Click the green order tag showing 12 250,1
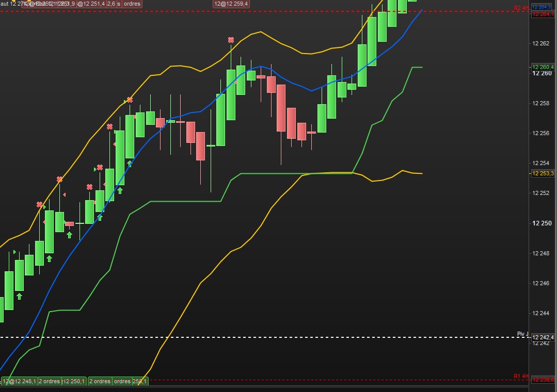This screenshot has width=557, height=392. (74, 381)
